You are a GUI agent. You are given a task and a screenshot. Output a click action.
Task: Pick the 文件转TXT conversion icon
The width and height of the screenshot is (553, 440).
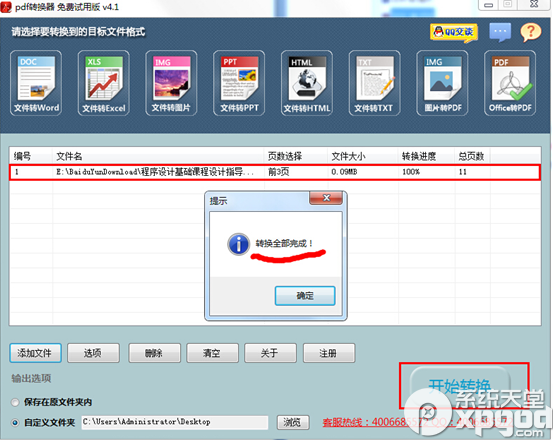375,83
